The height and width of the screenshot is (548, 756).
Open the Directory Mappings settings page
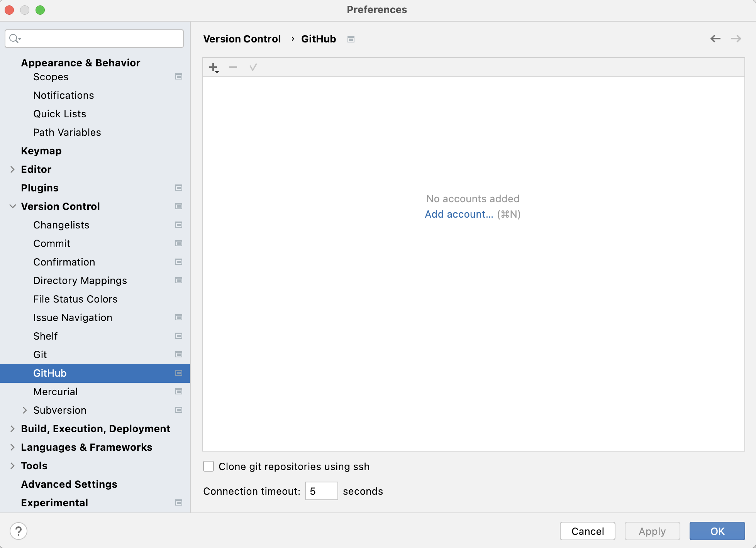click(80, 281)
